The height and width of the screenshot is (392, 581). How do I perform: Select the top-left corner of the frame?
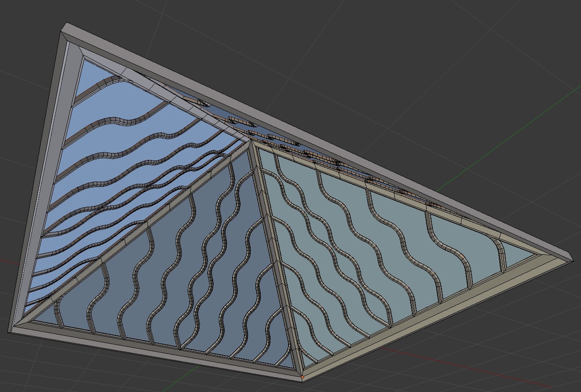(66, 28)
